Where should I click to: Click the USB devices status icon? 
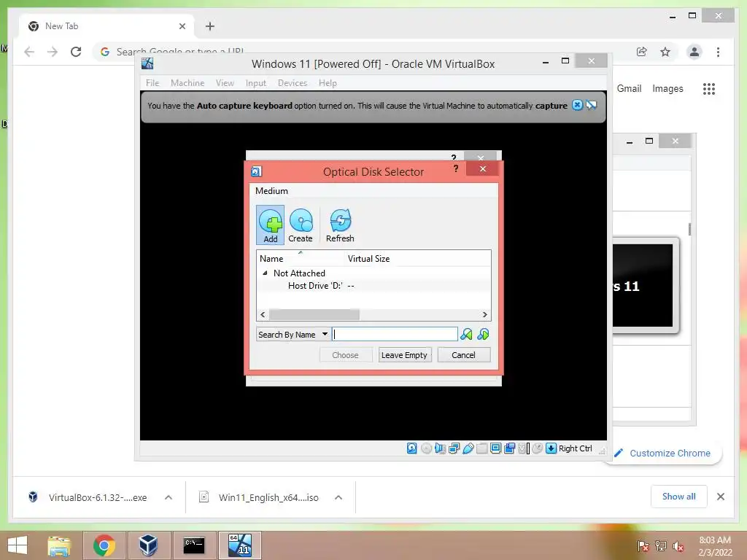click(x=468, y=448)
